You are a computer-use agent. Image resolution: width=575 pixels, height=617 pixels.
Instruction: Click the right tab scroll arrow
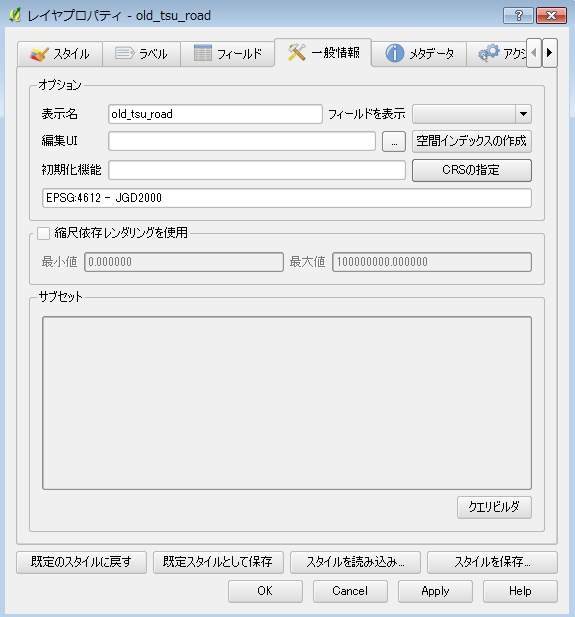click(x=550, y=53)
